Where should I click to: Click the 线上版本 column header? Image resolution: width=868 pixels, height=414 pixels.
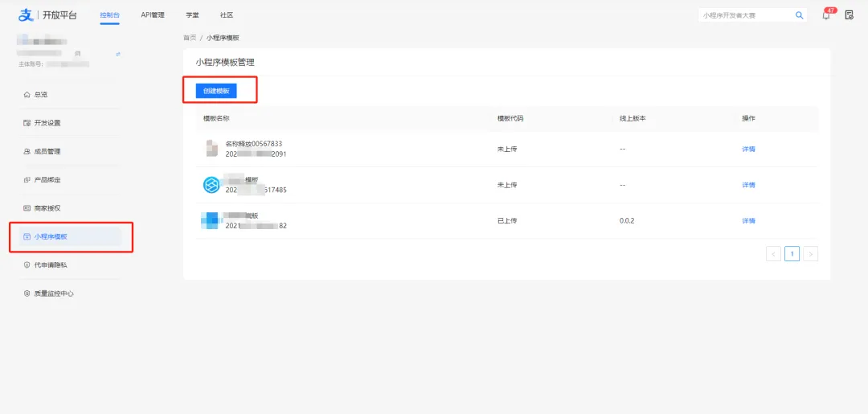[633, 118]
